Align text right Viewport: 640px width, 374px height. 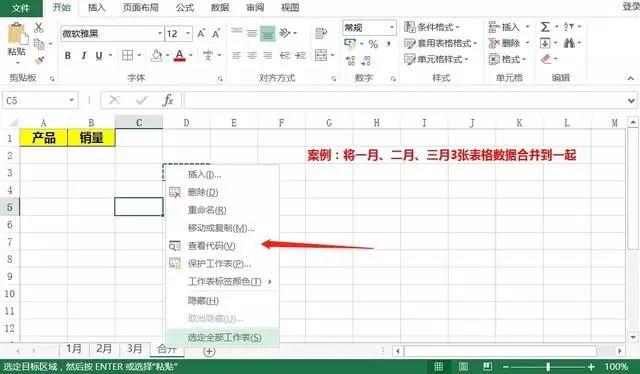coord(268,56)
